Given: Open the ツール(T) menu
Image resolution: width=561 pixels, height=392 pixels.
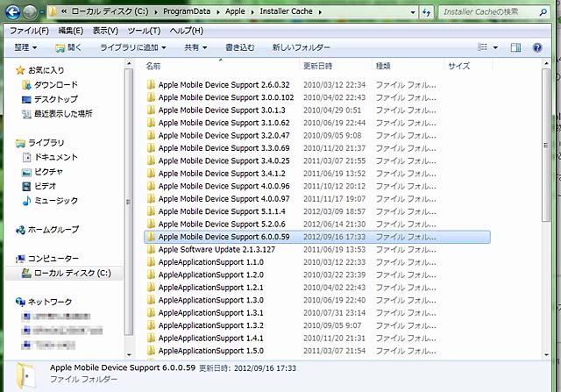Looking at the screenshot, I should click(144, 31).
